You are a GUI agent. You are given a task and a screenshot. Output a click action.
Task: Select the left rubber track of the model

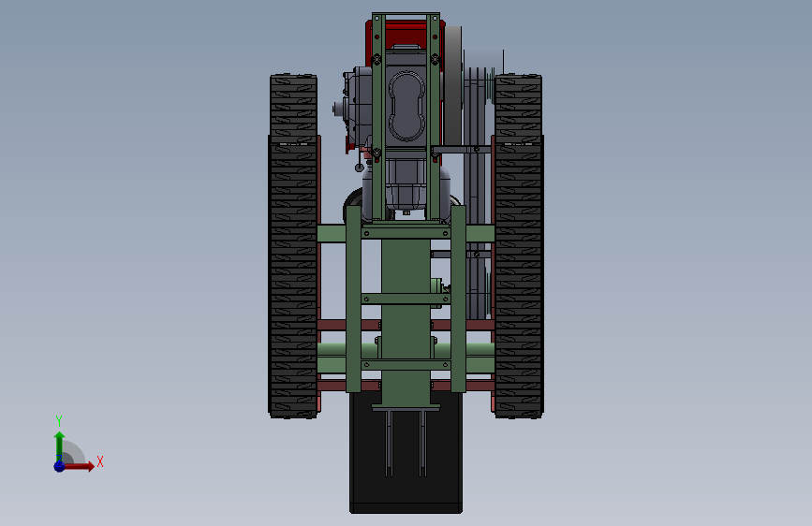tap(293, 246)
